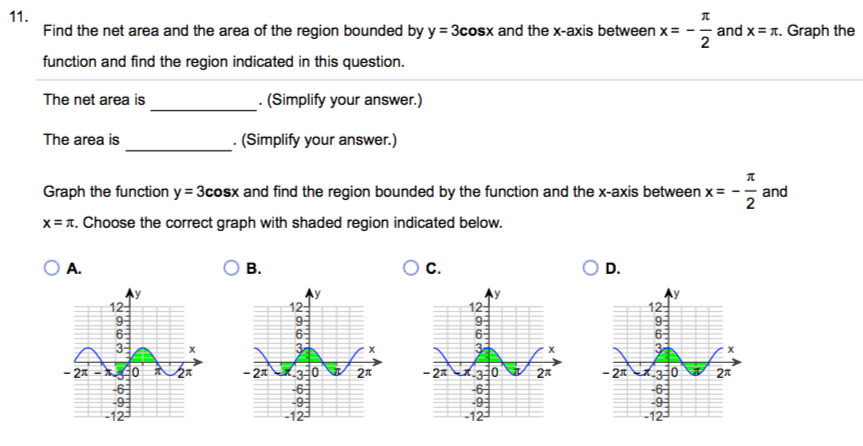Select radio button for option B
863x446 pixels.
pos(231,267)
